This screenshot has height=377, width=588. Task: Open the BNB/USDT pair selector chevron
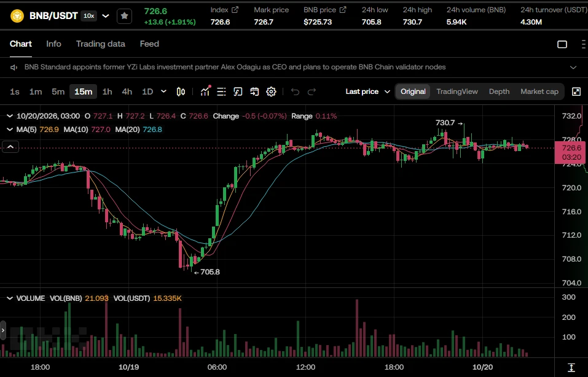(106, 16)
